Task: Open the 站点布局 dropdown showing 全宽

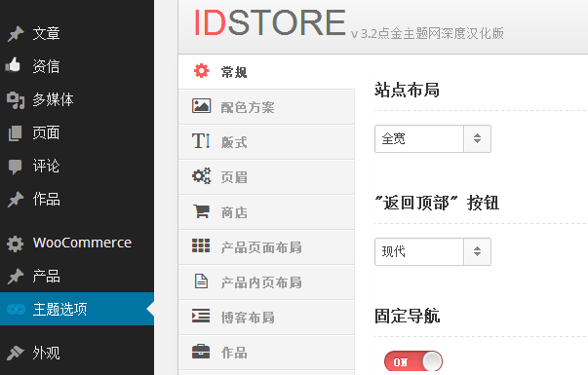Action: (x=433, y=138)
